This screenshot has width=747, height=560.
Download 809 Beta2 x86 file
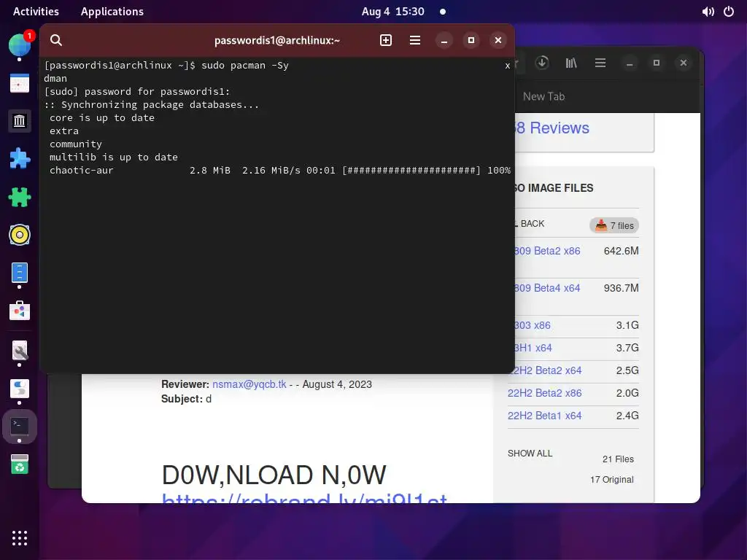coord(547,251)
